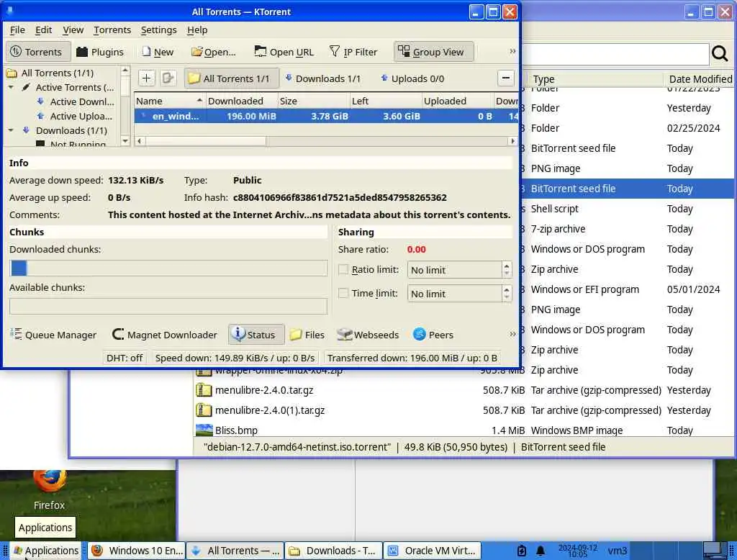Click DHT: off status bar entry
Screen dimensions: 737x560
[124, 358]
